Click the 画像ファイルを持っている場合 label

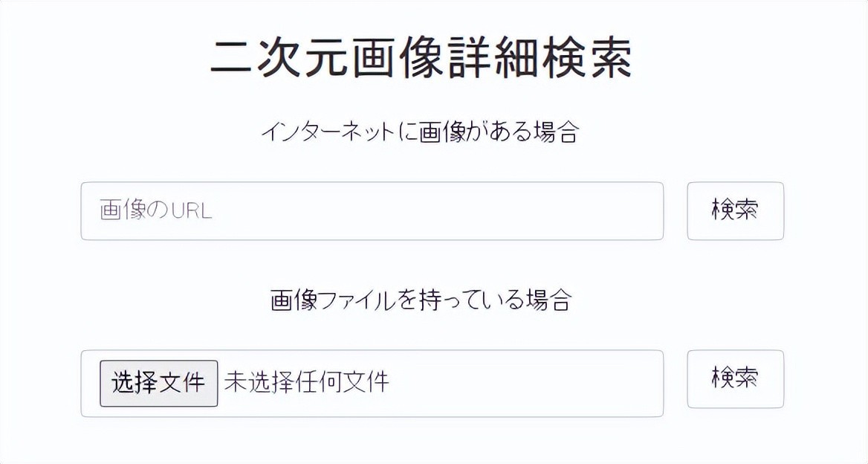pos(421,300)
